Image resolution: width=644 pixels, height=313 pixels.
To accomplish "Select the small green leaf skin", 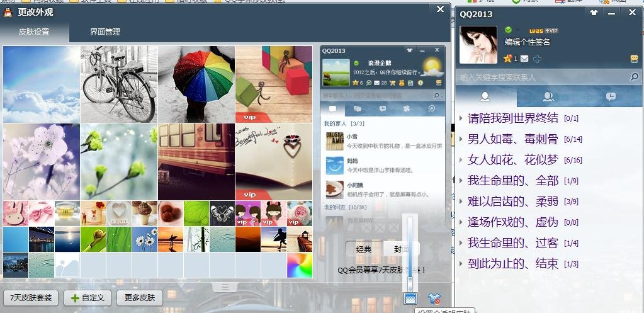I will (x=196, y=213).
